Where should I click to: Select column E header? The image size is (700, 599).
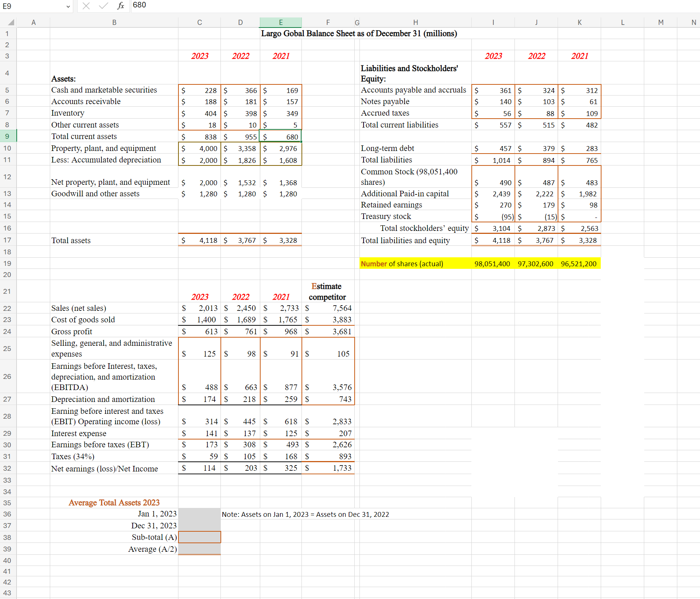[x=281, y=22]
